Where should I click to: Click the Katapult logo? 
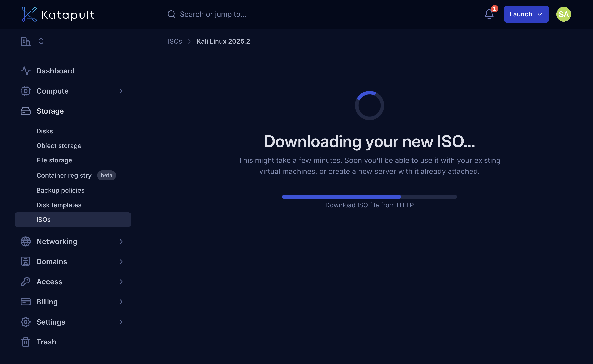[58, 15]
